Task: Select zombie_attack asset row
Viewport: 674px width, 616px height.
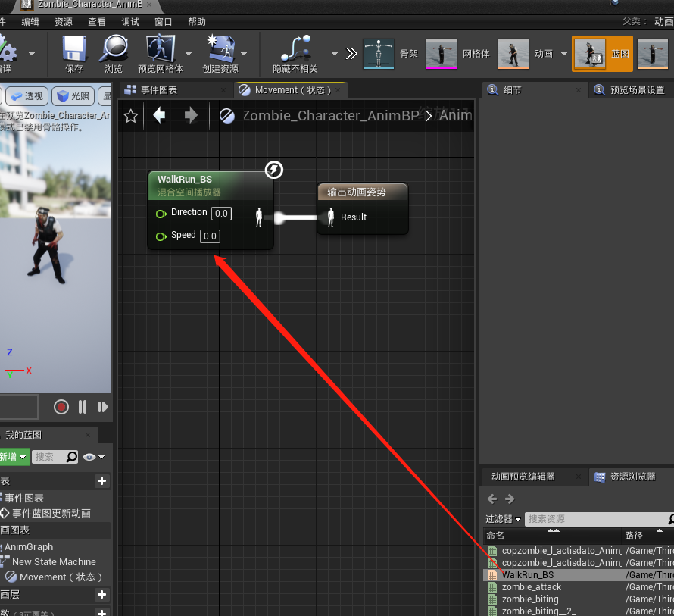Action: 579,586
